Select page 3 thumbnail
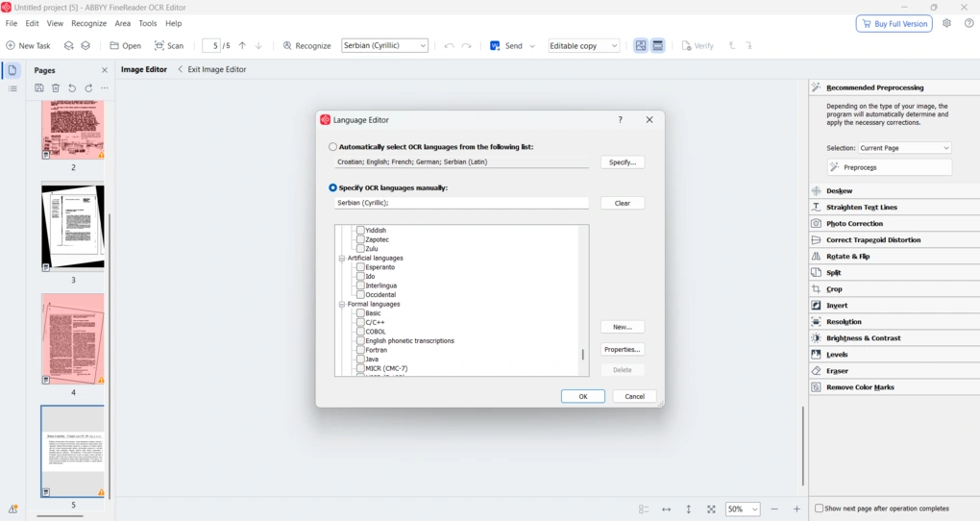The height and width of the screenshot is (521, 980). [x=73, y=227]
